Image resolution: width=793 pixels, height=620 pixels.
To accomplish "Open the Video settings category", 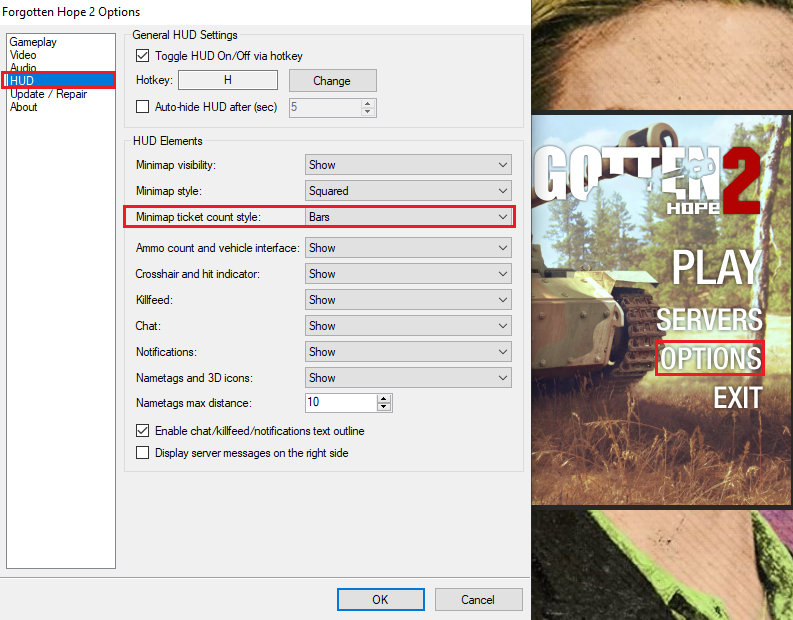I will [23, 55].
